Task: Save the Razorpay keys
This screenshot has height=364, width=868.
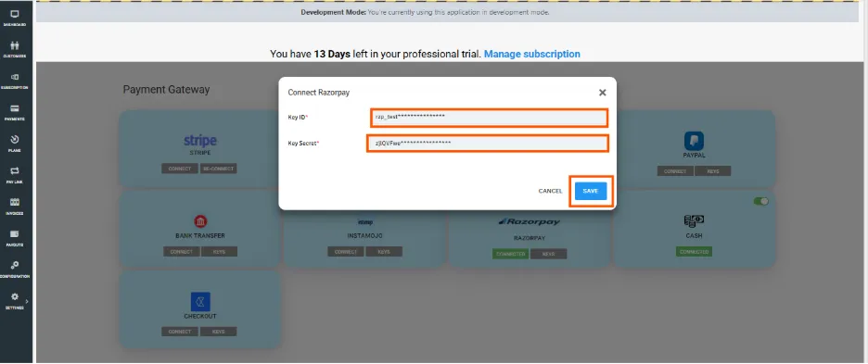Action: (591, 191)
